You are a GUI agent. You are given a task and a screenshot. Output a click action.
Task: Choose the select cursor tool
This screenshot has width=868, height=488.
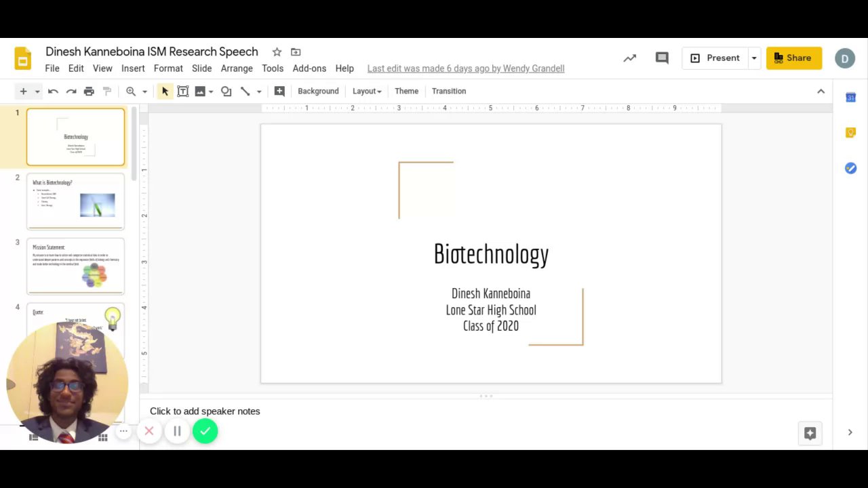pyautogui.click(x=165, y=91)
